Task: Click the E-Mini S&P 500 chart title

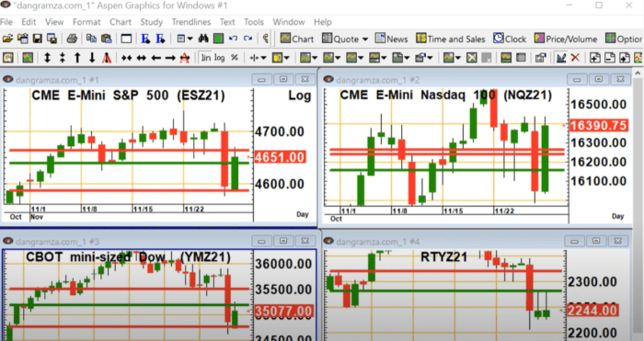Action: (x=128, y=96)
